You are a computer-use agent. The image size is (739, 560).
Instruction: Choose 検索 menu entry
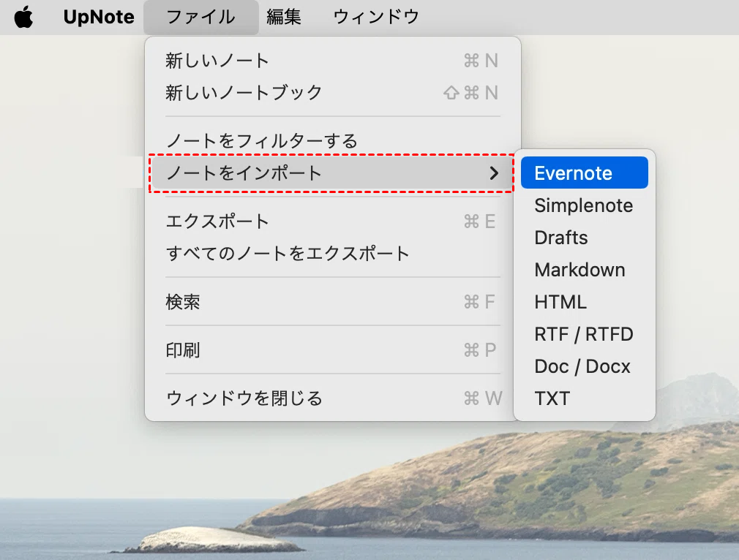click(x=332, y=302)
